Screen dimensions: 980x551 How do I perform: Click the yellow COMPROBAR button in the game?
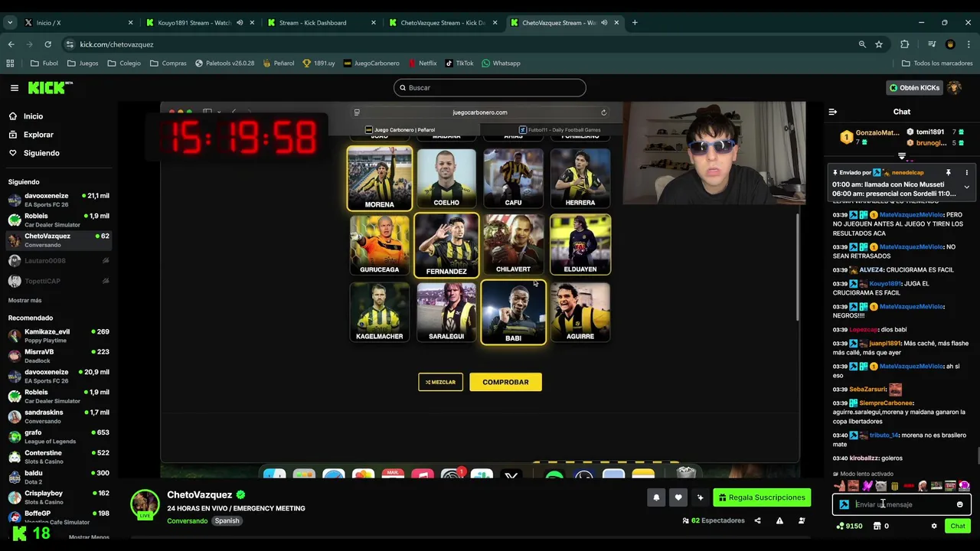[x=505, y=382]
